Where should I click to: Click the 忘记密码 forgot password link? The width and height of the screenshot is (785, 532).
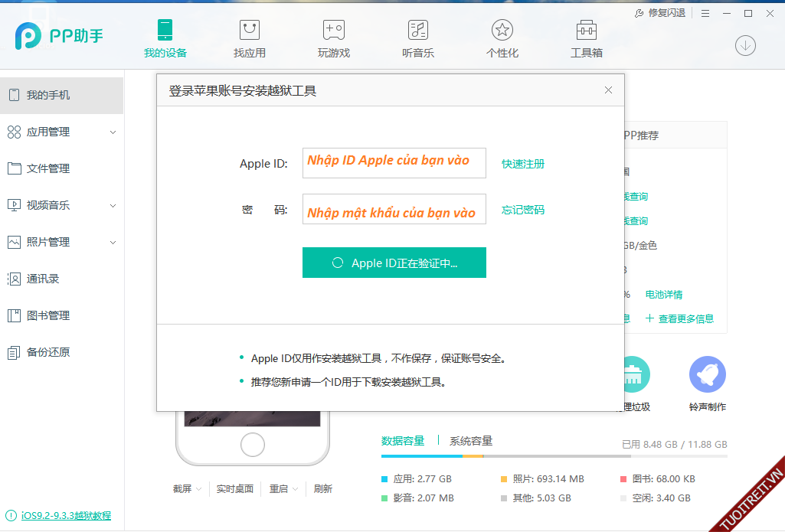pyautogui.click(x=523, y=210)
